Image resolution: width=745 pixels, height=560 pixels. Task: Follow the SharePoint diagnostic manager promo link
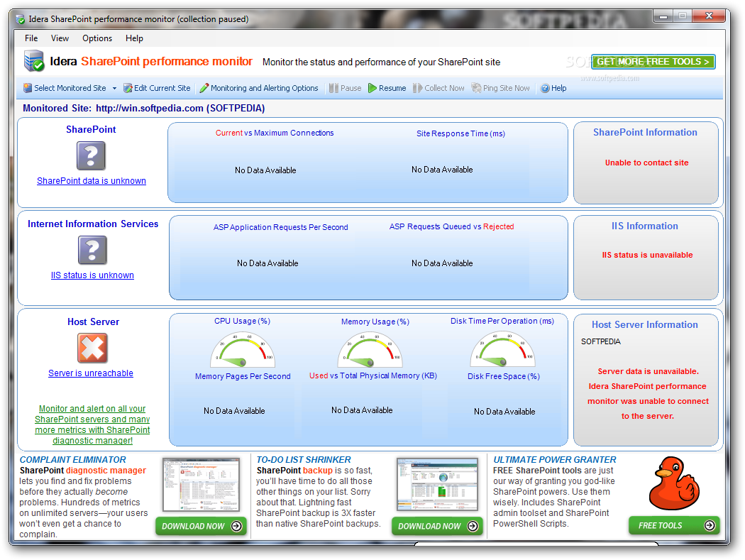[x=92, y=424]
